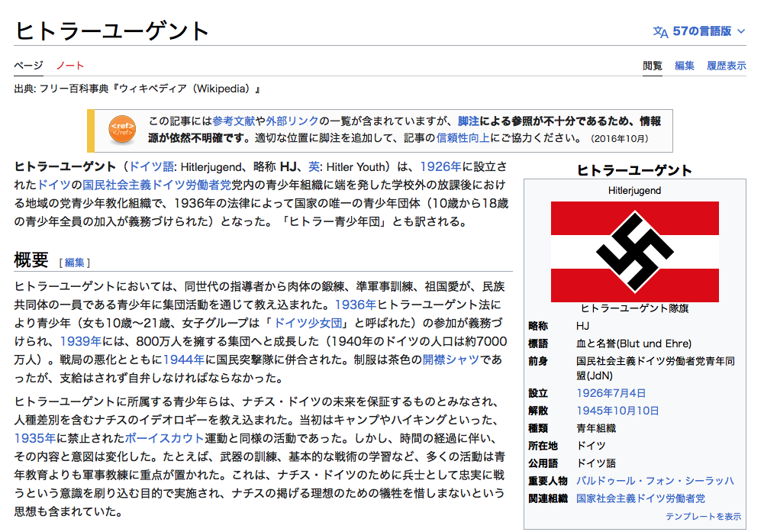The width and height of the screenshot is (764, 532).
Task: Click the 血と名誉(Blut und Ehre) motto text
Action: 634,343
